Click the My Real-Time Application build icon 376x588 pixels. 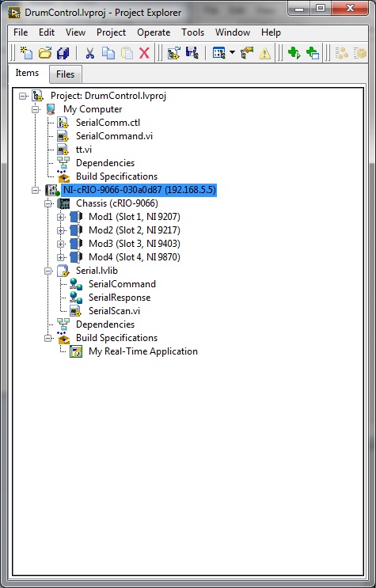76,351
